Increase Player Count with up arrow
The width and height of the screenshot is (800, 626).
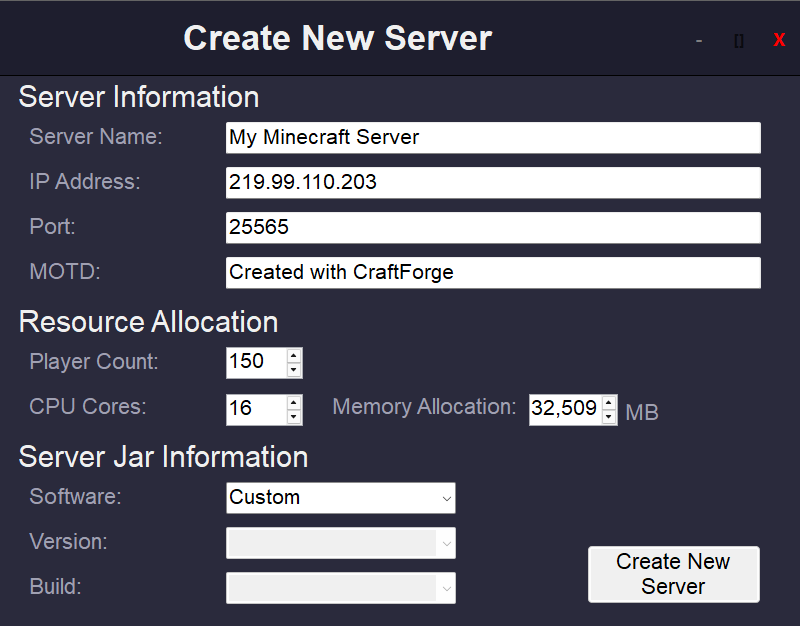pyautogui.click(x=293, y=356)
